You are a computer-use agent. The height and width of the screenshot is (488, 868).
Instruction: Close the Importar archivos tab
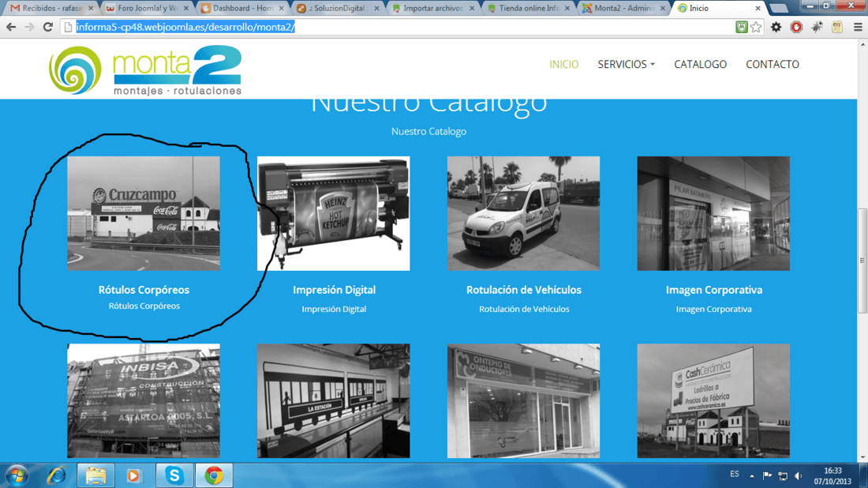pyautogui.click(x=472, y=9)
